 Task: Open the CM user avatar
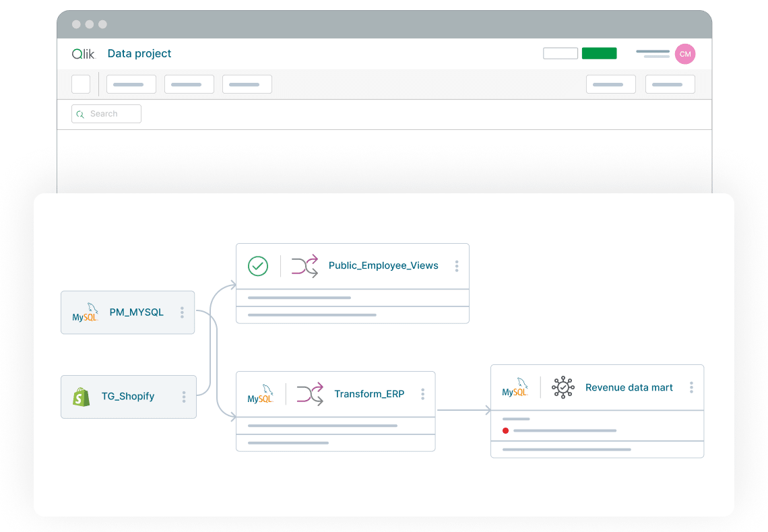[684, 54]
